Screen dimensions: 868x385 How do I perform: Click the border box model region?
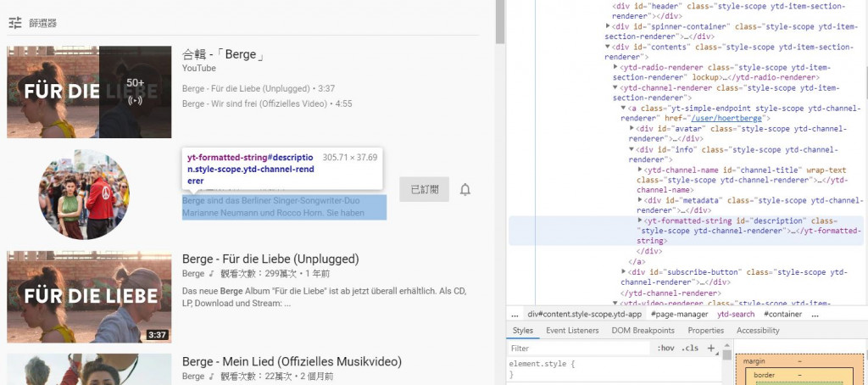click(x=765, y=375)
